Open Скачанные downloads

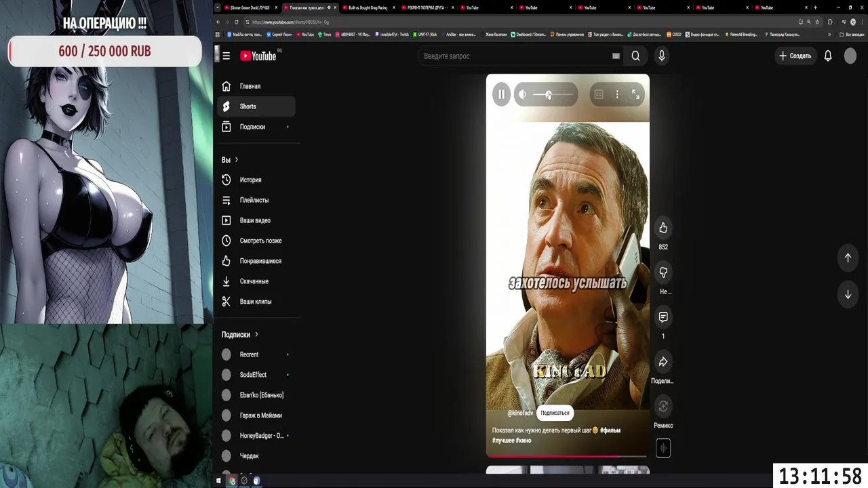tap(256, 281)
